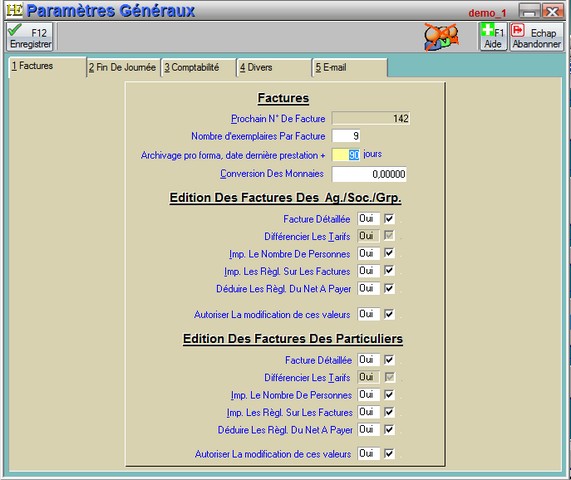Click the F12 Enregistrer save button
The image size is (571, 480).
(x=30, y=36)
